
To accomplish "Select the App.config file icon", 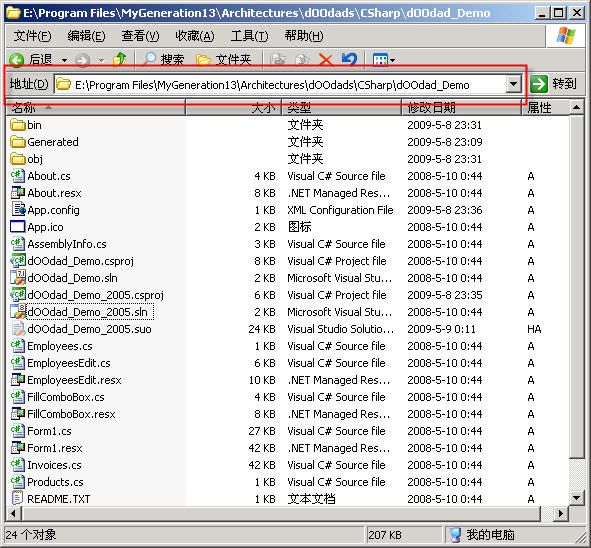I will tap(18, 209).
